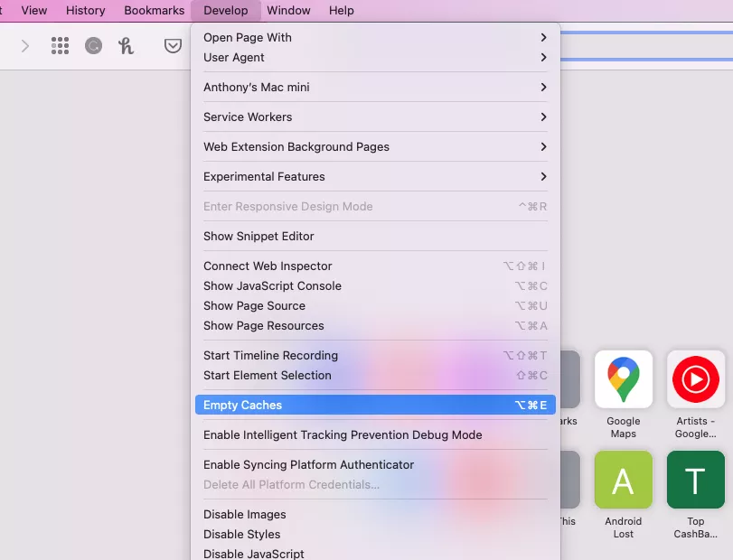Enable Intelligent Tracking Prevention Debug Mode
733x560 pixels.
pos(343,435)
